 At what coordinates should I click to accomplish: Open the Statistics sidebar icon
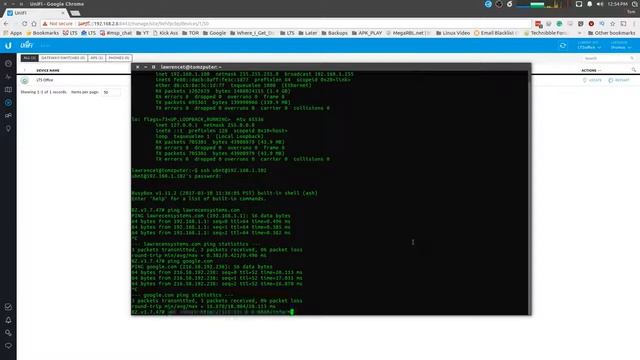pyautogui.click(x=8, y=77)
